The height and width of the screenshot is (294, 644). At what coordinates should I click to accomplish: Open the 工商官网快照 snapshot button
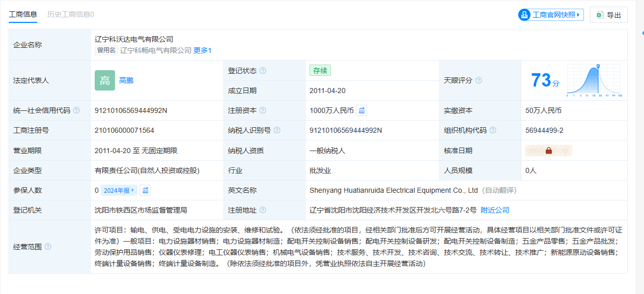click(x=551, y=15)
